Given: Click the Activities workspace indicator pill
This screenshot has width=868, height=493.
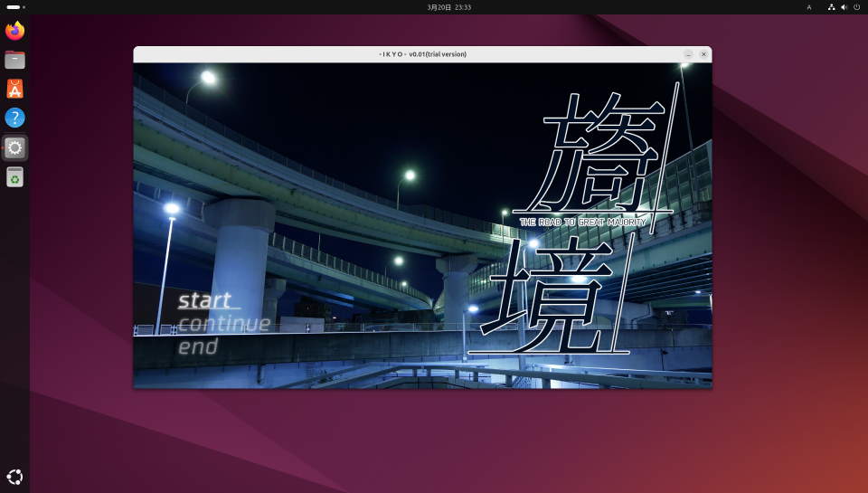Looking at the screenshot, I should coord(15,7).
